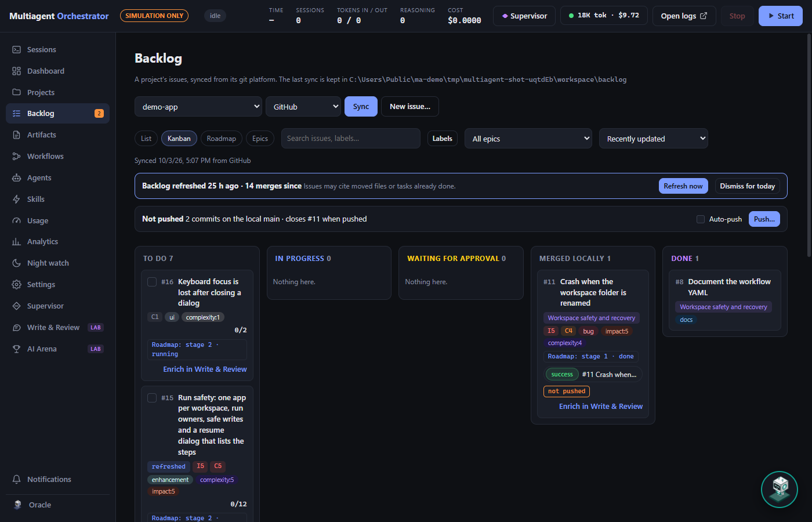
Task: Expand the demo-app project dropdown
Action: 198,107
